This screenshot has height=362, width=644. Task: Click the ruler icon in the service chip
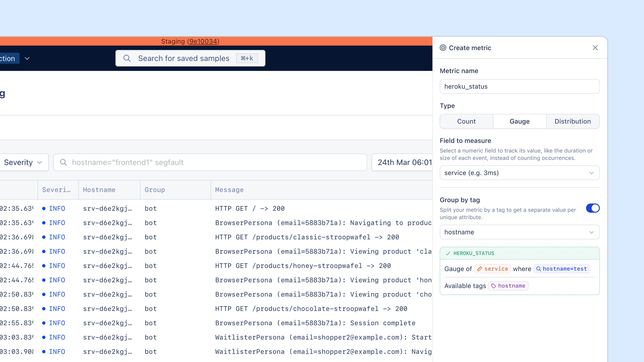pos(480,269)
